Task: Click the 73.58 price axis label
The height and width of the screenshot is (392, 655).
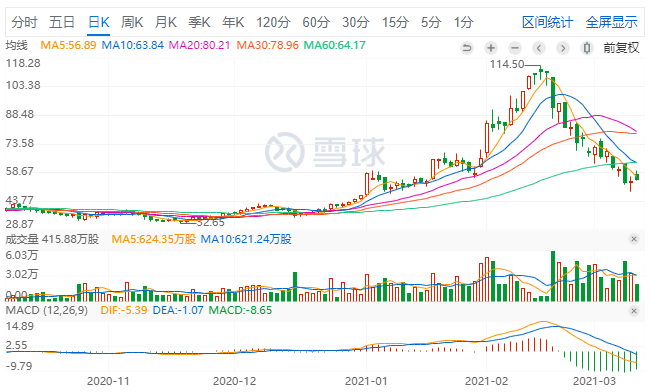Action: (20, 143)
